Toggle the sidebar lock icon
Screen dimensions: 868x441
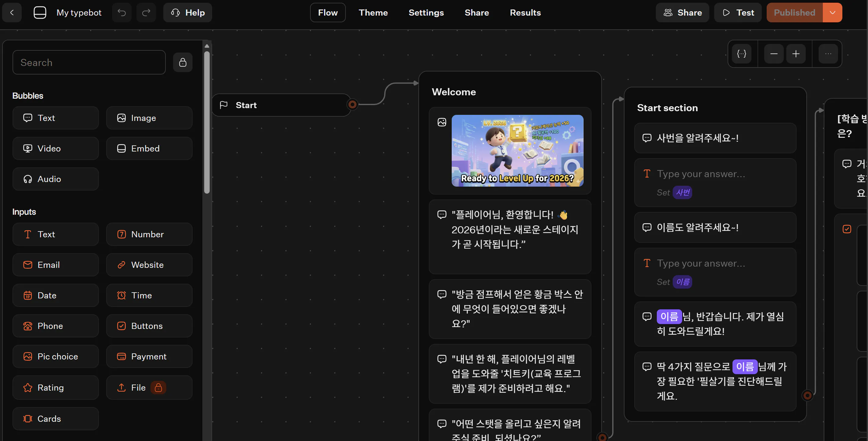[183, 62]
